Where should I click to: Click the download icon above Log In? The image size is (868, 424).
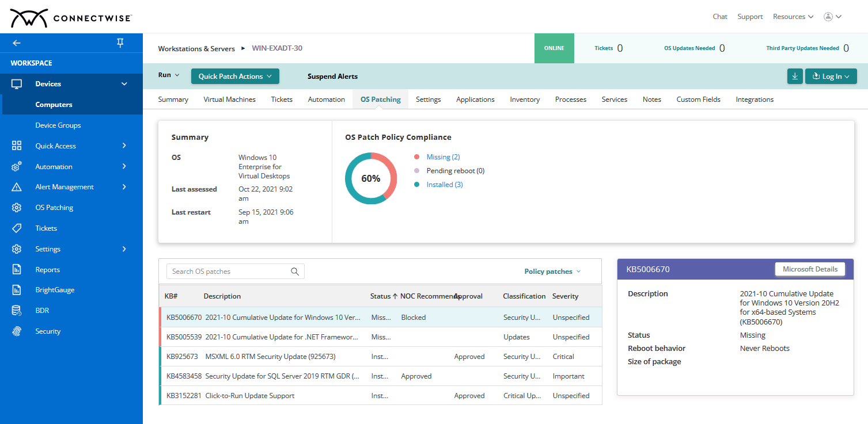pyautogui.click(x=795, y=76)
